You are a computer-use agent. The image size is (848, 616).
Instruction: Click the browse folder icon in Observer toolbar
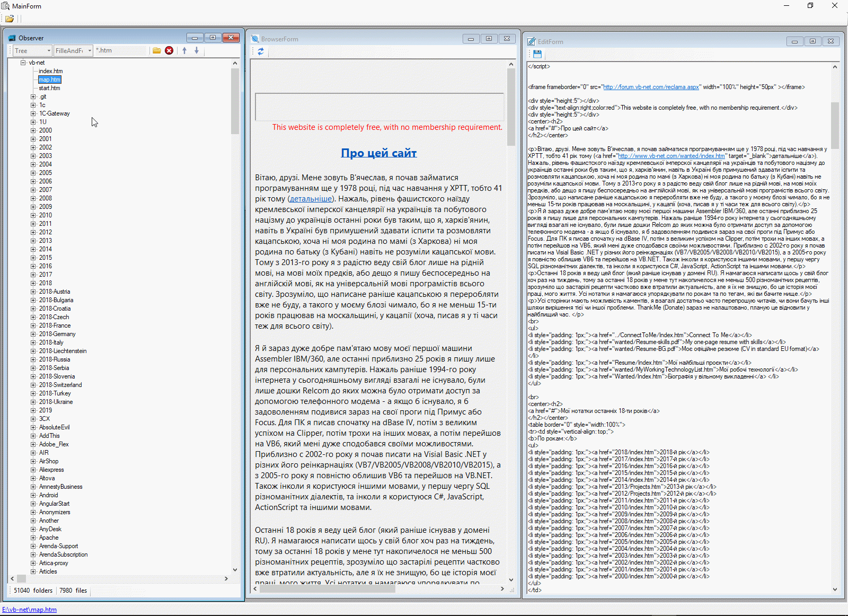[157, 50]
